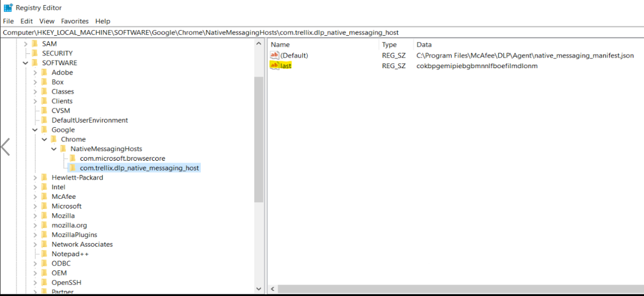
Task: Open the Favorites menu
Action: [75, 21]
